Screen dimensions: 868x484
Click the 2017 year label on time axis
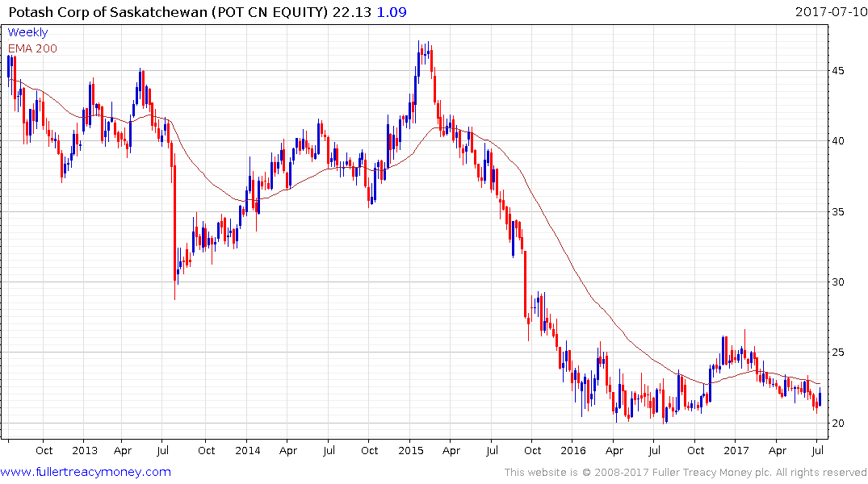point(736,451)
